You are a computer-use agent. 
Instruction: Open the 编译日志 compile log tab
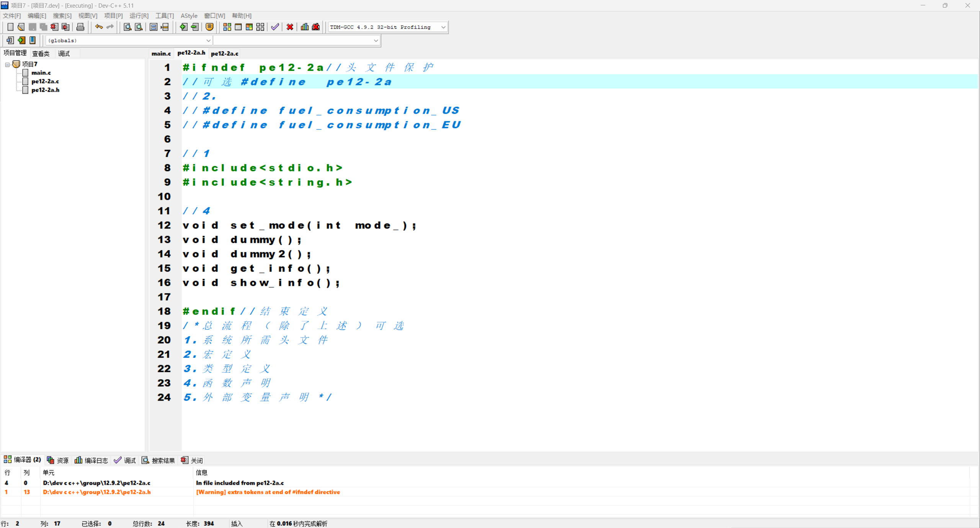coord(91,460)
